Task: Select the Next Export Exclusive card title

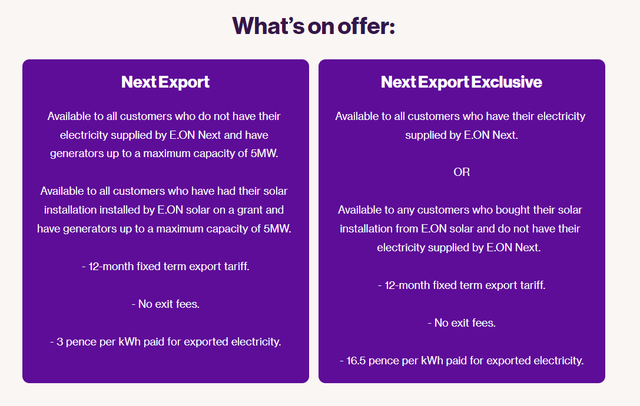Action: click(x=462, y=82)
